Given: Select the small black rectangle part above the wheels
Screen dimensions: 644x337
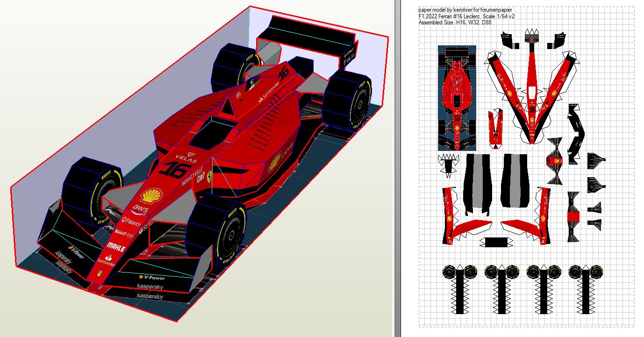Looking at the screenshot, I should coord(496,242).
